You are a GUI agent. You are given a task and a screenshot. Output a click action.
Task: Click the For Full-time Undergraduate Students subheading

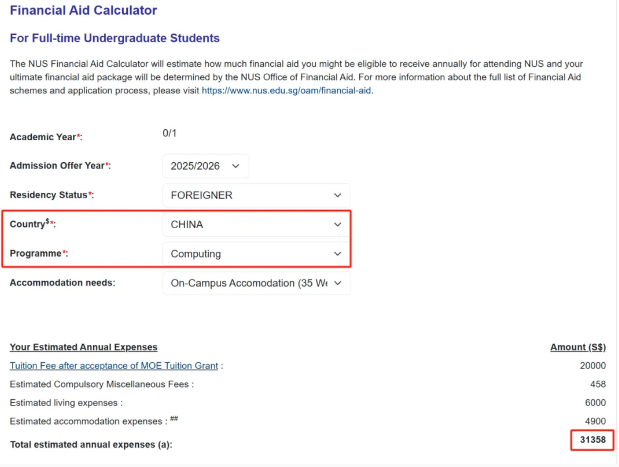click(x=114, y=38)
